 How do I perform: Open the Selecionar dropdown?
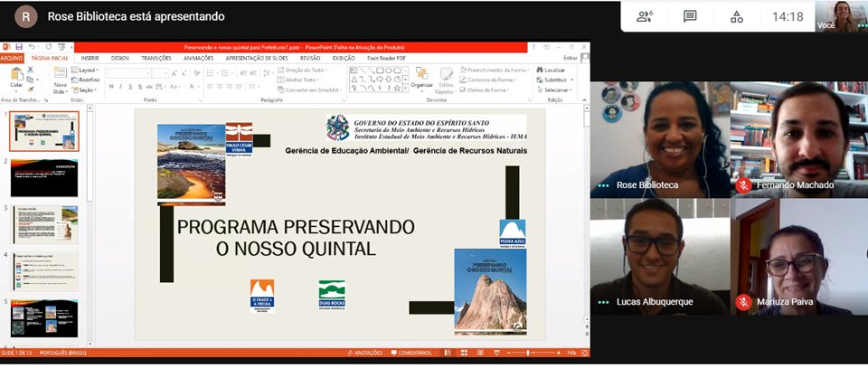[555, 90]
